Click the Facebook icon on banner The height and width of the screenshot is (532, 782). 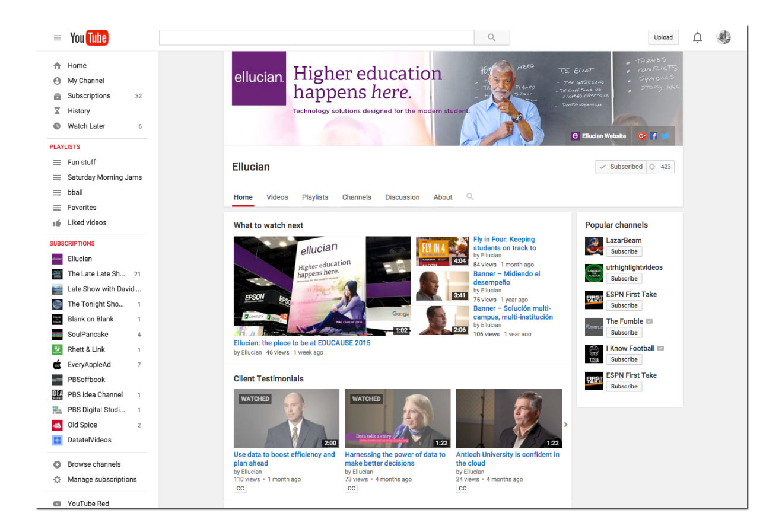pos(654,136)
